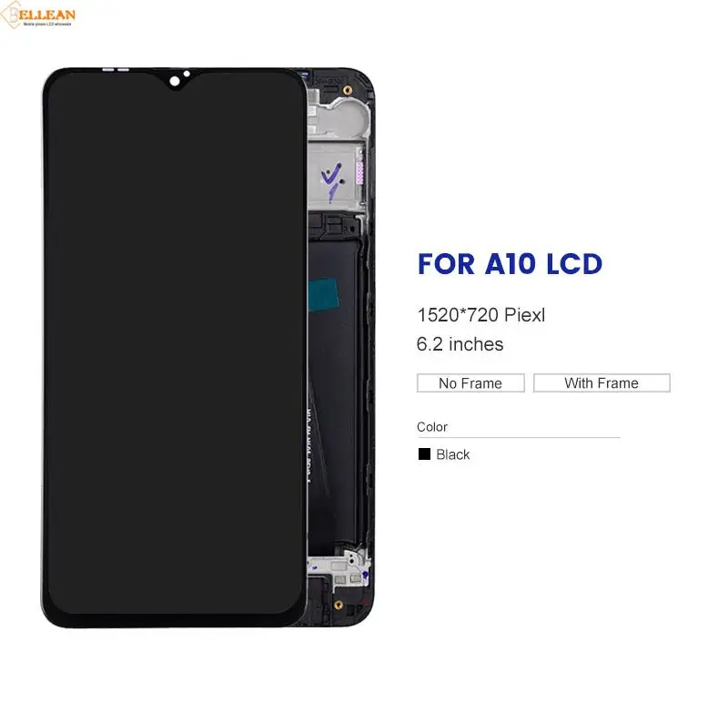Click the Bellean logo in the corner

coord(37,15)
